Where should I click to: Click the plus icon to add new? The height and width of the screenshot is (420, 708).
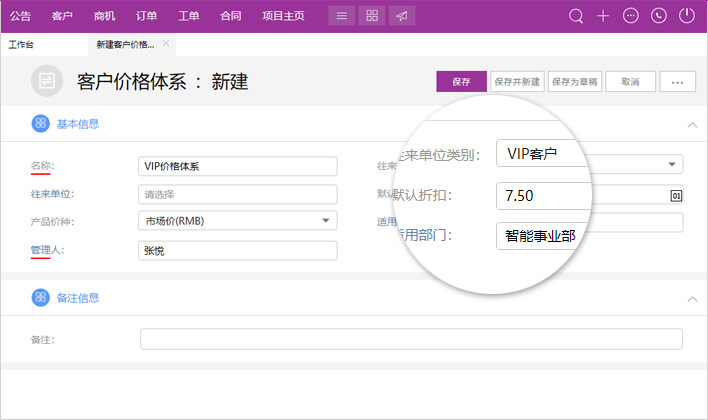(x=603, y=16)
